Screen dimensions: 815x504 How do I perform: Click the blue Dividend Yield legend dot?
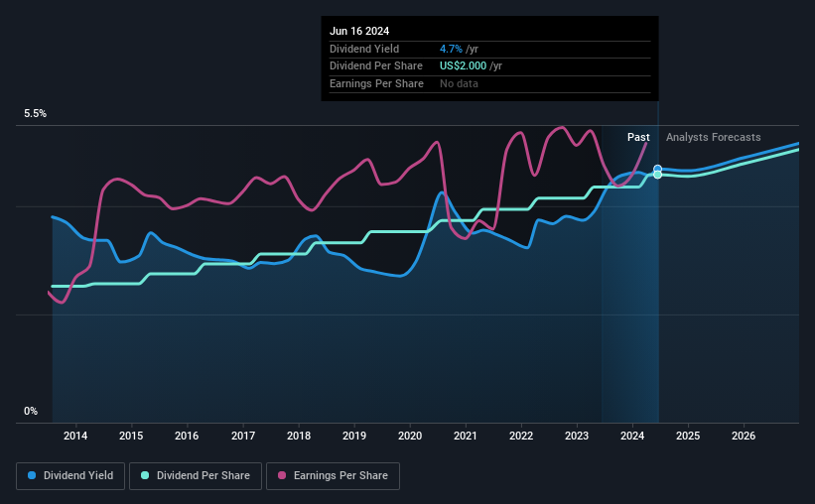click(x=32, y=475)
